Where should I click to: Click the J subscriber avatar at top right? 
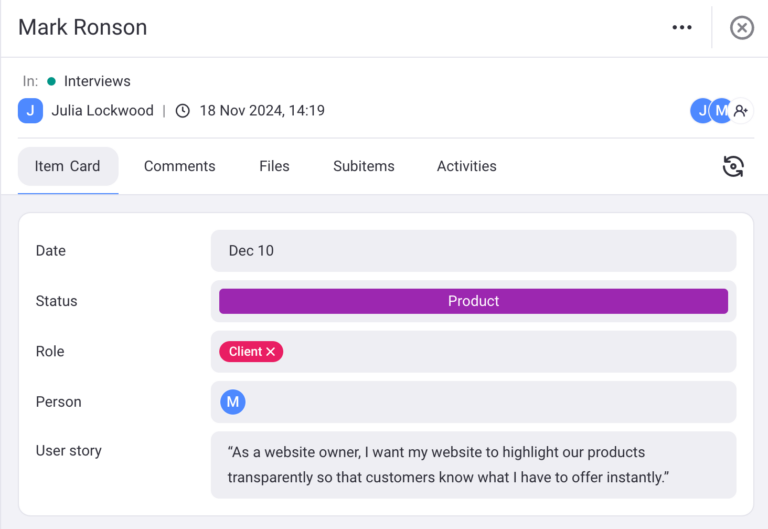pyautogui.click(x=701, y=111)
